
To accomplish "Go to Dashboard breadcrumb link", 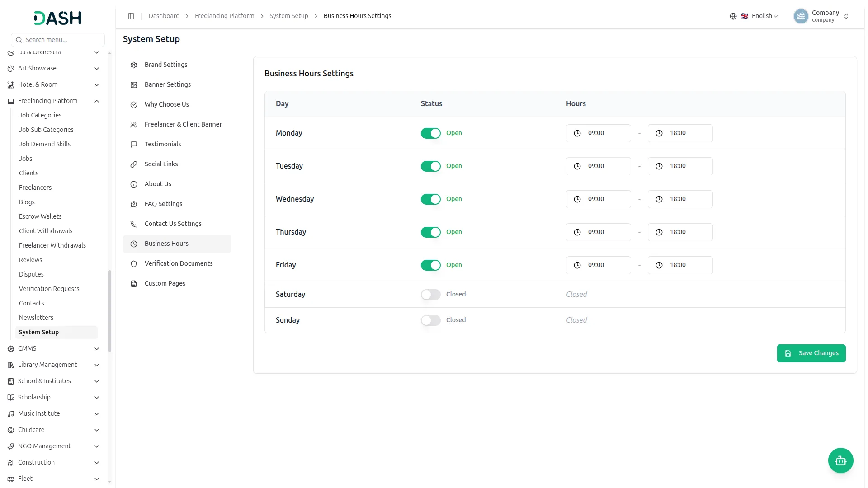I will pyautogui.click(x=164, y=16).
